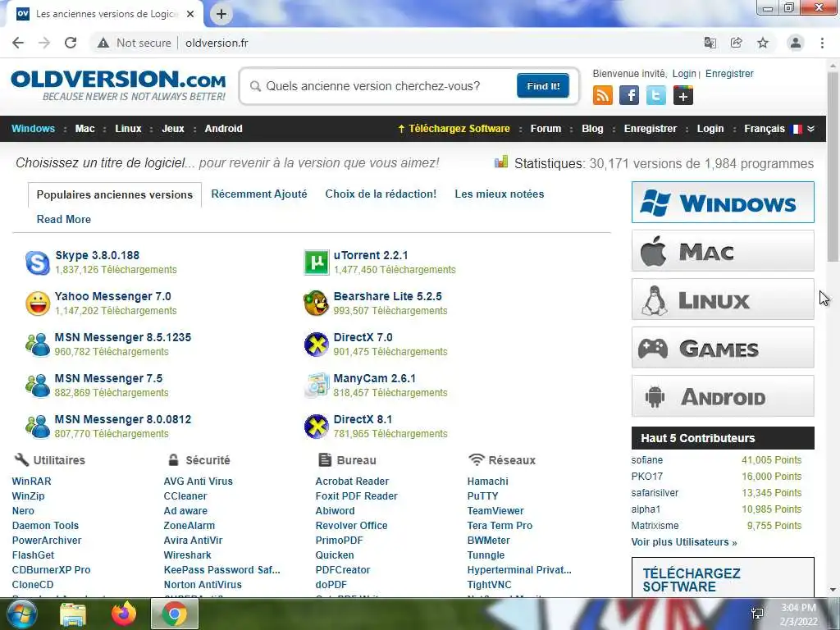The image size is (840, 630).
Task: Click the Chrome taskbar icon
Action: tap(175, 614)
